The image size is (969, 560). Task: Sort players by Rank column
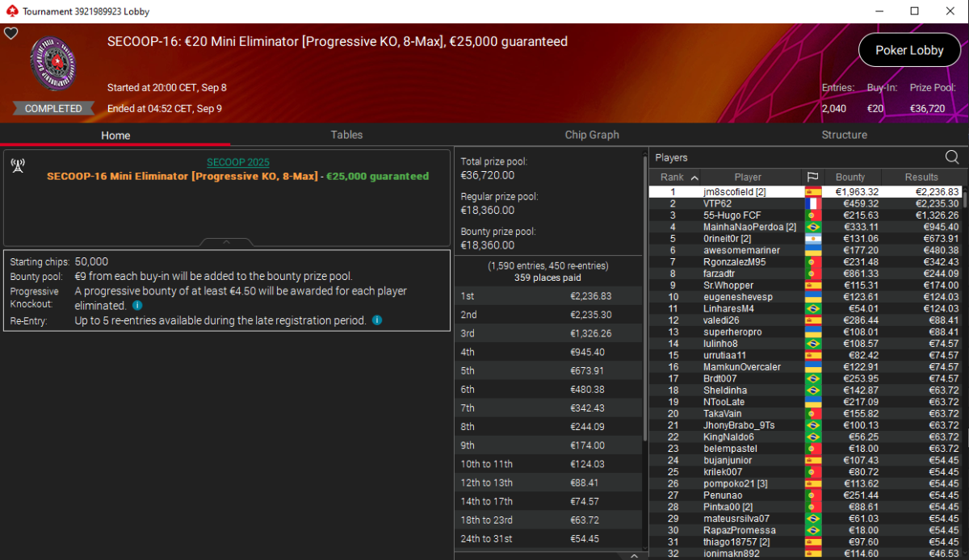679,177
